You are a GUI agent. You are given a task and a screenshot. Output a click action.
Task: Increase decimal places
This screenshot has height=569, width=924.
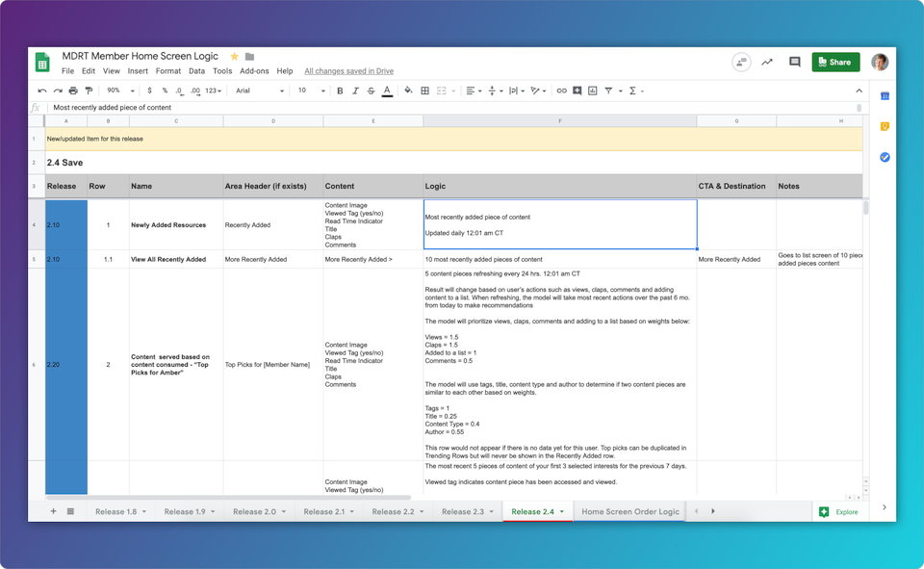[195, 91]
